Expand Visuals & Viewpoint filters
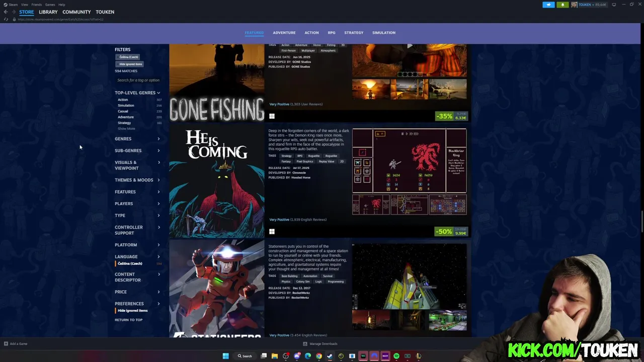644x362 pixels. click(137, 165)
